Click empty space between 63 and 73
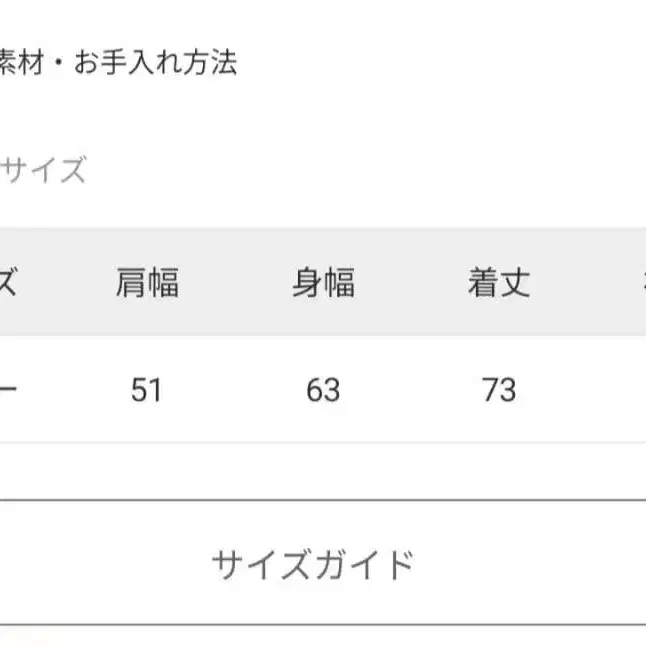This screenshot has width=646, height=646. (x=411, y=389)
